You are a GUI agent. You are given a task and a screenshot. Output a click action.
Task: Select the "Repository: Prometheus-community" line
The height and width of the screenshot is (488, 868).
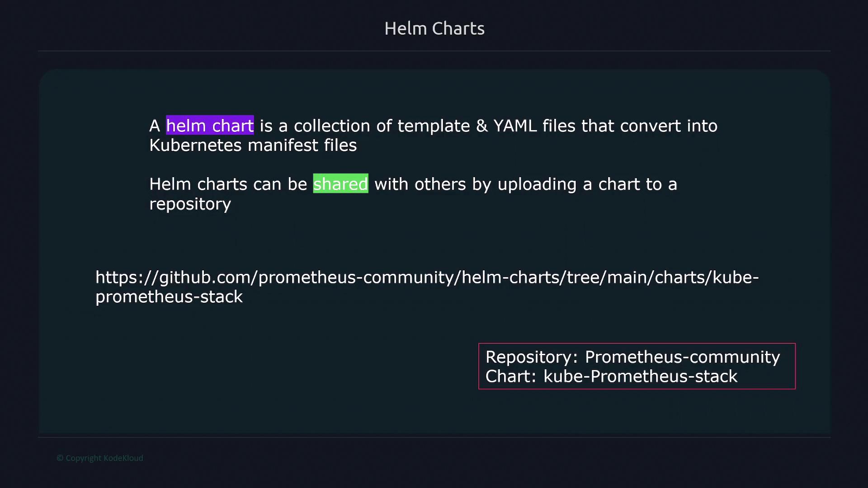click(632, 357)
